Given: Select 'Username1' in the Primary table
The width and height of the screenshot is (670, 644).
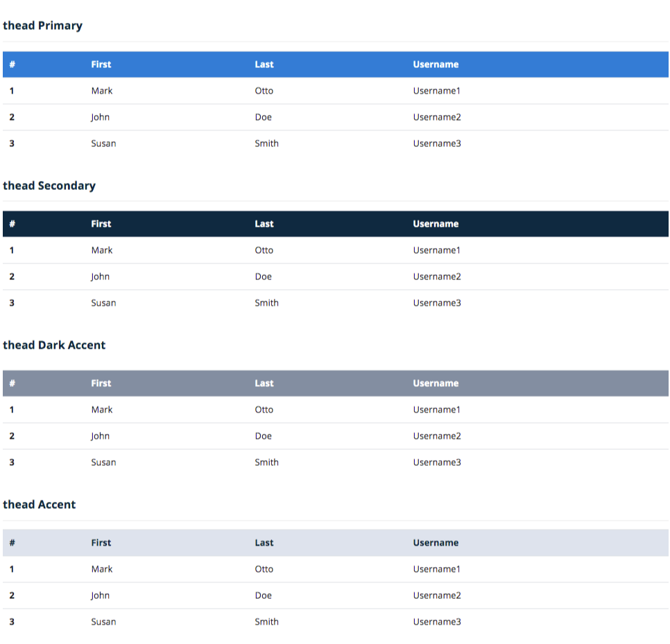Looking at the screenshot, I should [437, 91].
